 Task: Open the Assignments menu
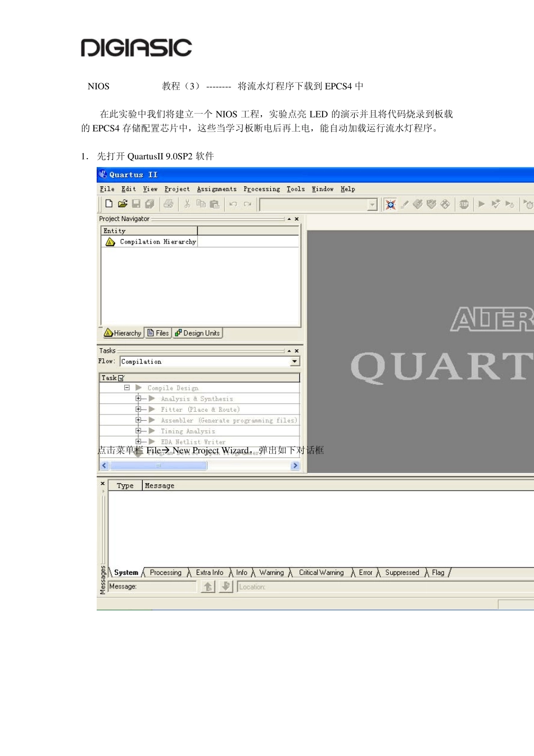pyautogui.click(x=216, y=189)
